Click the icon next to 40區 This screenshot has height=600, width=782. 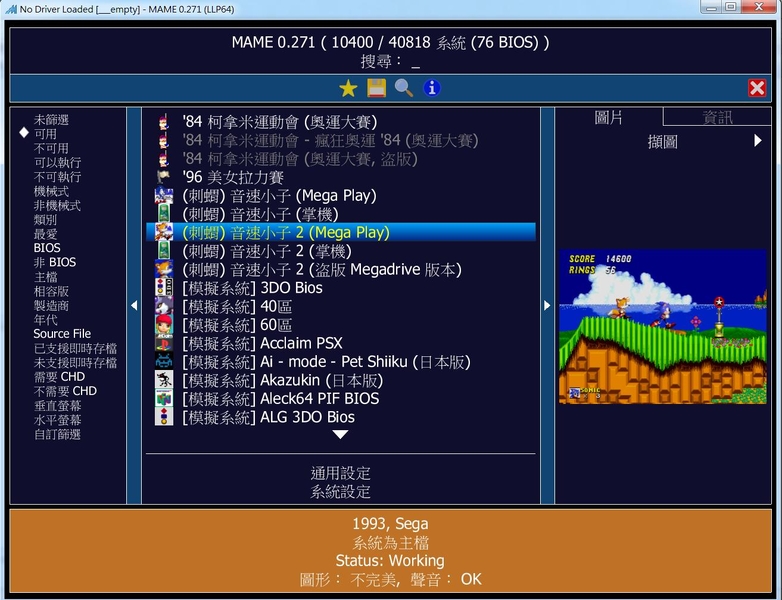coord(164,306)
